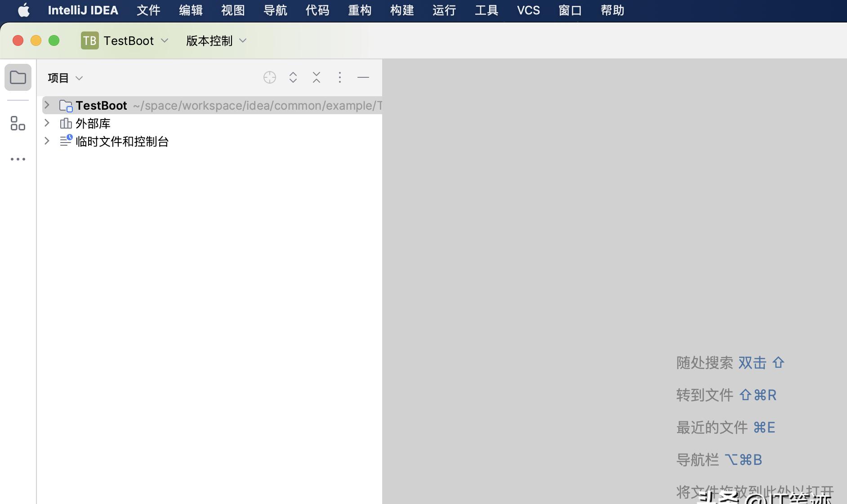Click the 外部库 library icon
The image size is (847, 504).
coord(66,123)
